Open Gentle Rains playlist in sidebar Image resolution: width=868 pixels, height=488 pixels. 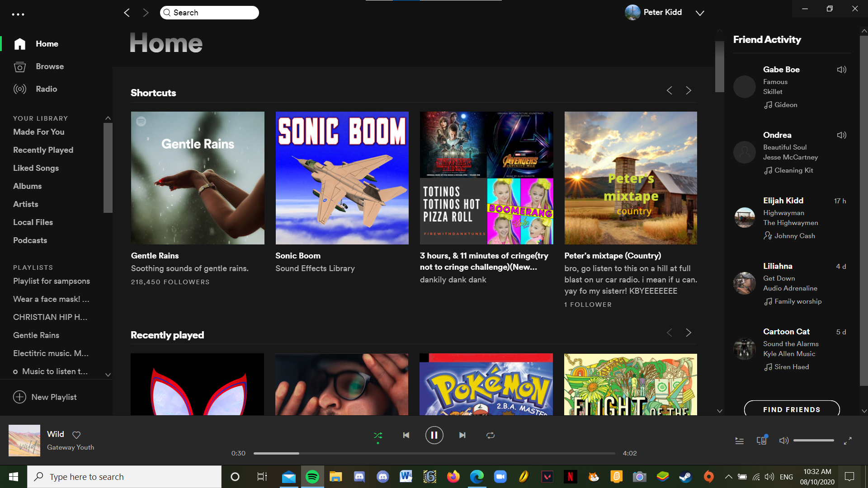[x=36, y=335]
